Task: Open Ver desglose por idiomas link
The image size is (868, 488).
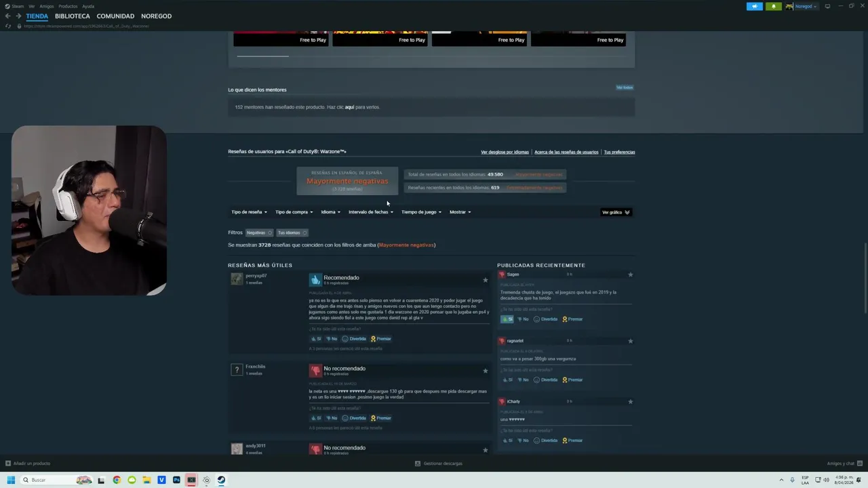Action: (x=505, y=152)
